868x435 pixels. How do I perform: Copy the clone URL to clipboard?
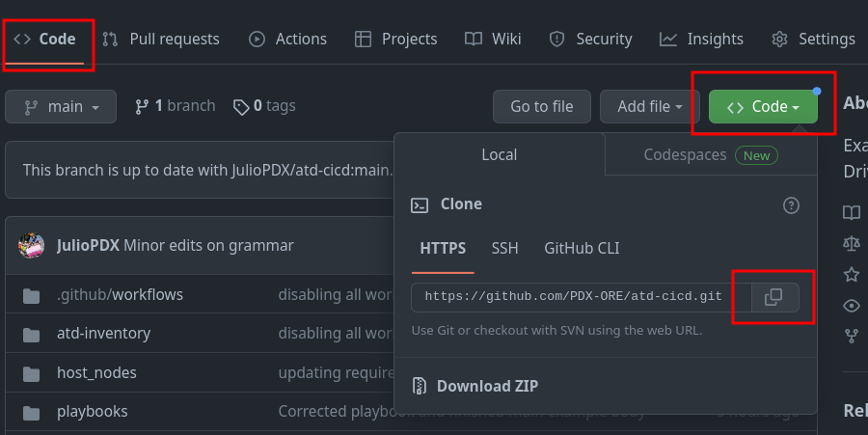[775, 297]
